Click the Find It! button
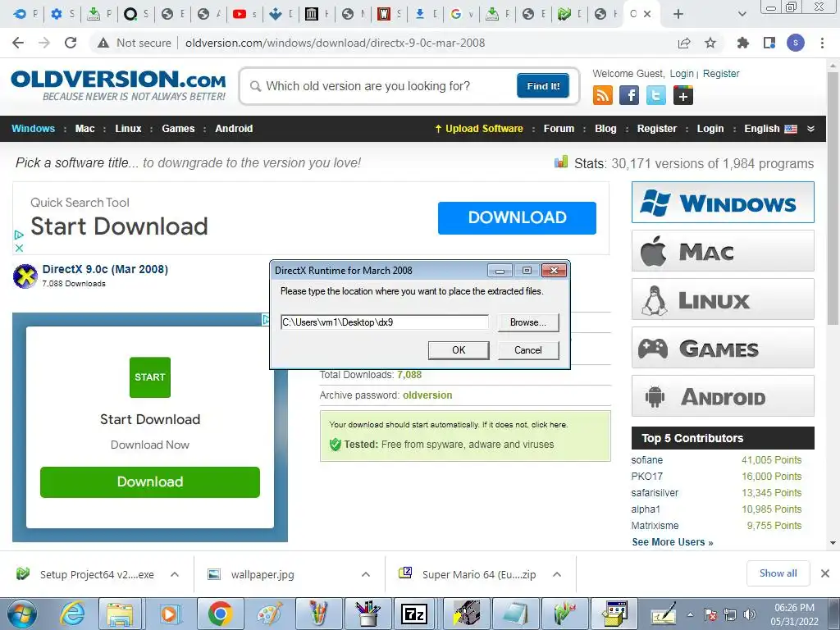The height and width of the screenshot is (630, 840). click(543, 85)
